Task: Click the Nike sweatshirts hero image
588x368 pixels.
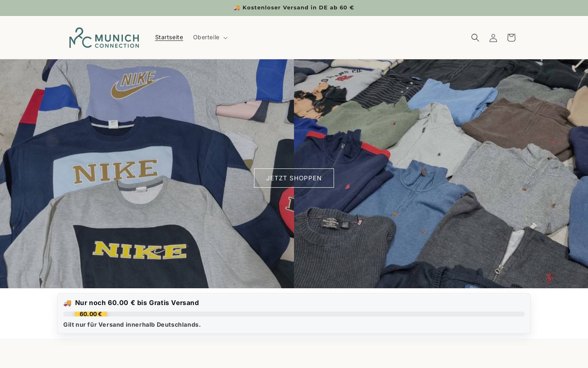Action: tap(147, 174)
